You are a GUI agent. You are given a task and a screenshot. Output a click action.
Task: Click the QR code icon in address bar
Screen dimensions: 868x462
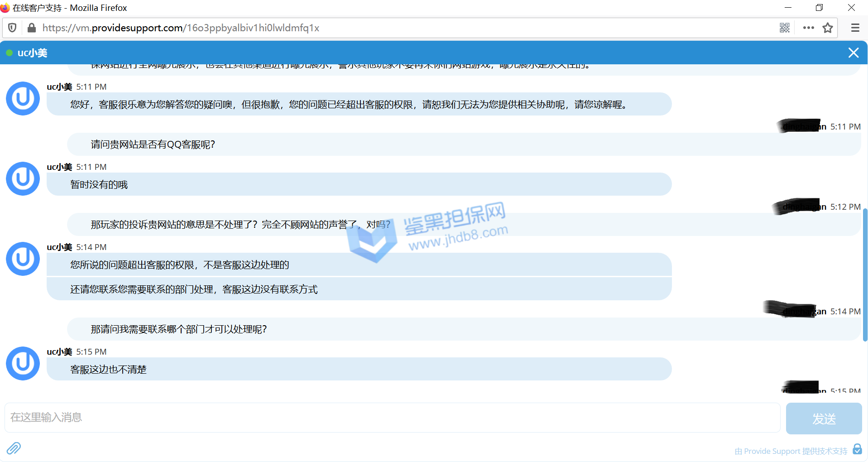tap(785, 28)
